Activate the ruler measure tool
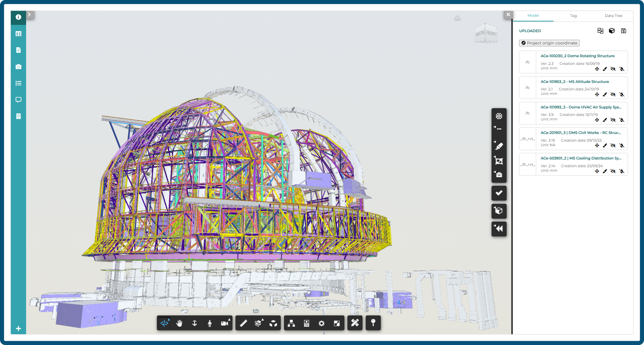644x345 pixels. 243,323
